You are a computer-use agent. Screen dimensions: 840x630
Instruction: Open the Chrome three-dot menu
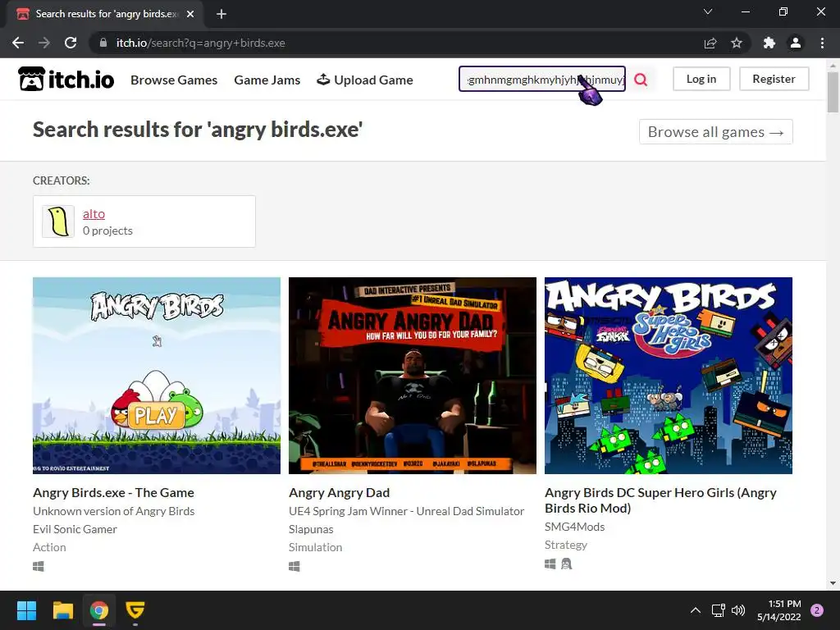822,43
